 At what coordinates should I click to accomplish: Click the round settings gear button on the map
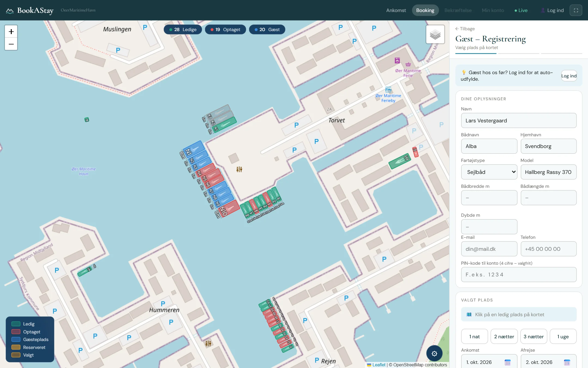[x=434, y=353]
